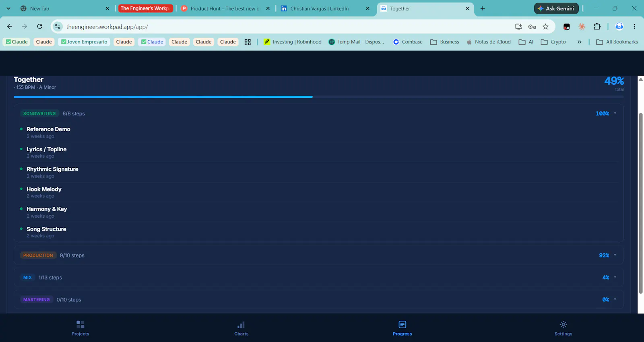Close the New Tab tab
The height and width of the screenshot is (342, 644).
(x=107, y=8)
